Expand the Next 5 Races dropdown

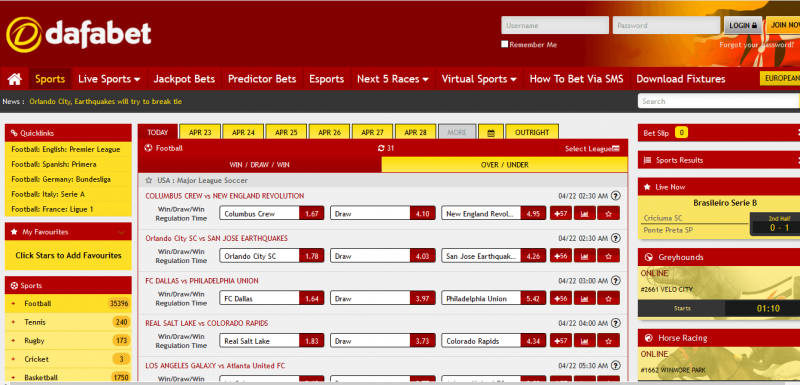(392, 79)
